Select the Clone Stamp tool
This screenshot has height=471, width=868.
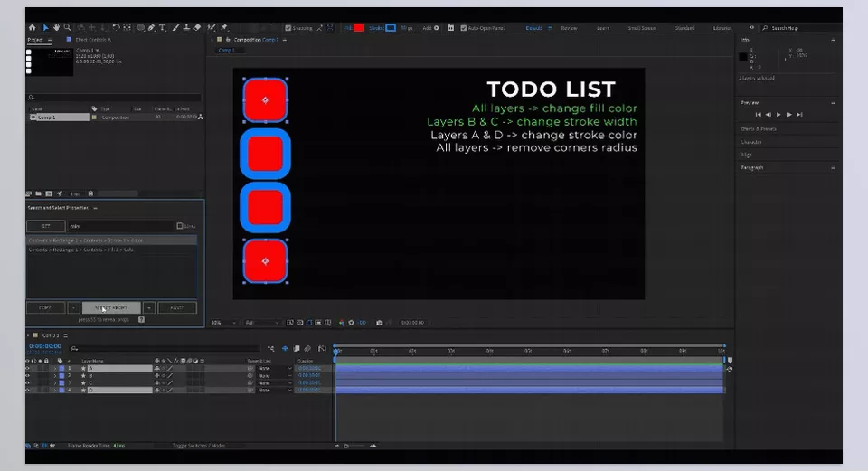(186, 28)
